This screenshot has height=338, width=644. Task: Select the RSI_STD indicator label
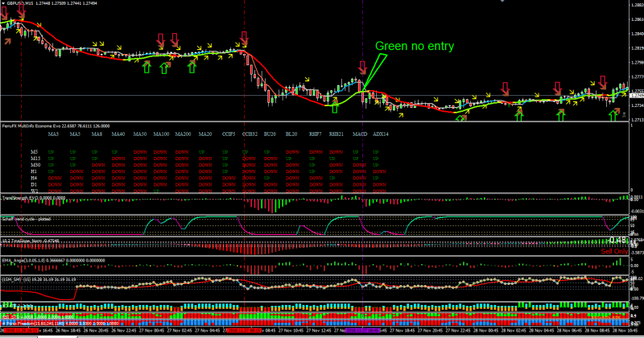(x=38, y=316)
